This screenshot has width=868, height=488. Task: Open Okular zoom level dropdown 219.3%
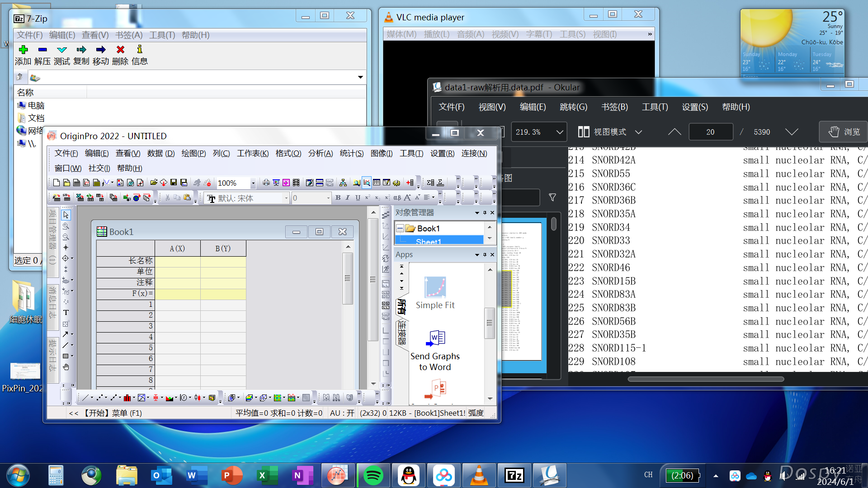click(559, 132)
